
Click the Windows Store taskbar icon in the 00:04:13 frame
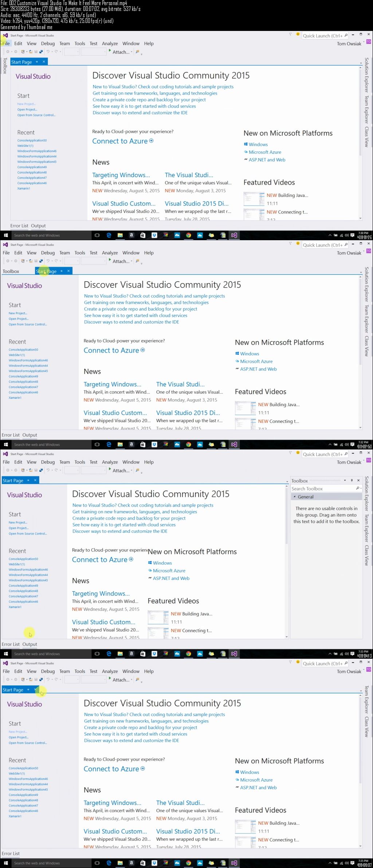(x=142, y=654)
